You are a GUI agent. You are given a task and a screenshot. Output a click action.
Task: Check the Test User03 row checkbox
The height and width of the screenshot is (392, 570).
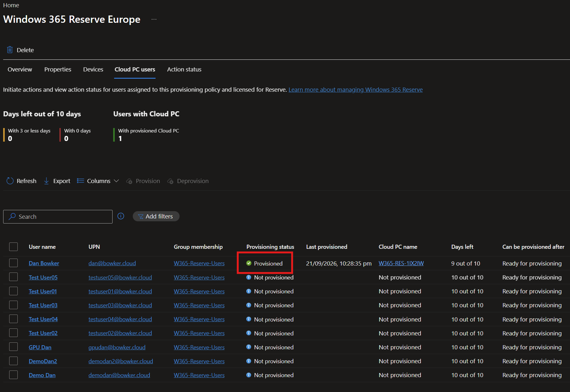(13, 305)
